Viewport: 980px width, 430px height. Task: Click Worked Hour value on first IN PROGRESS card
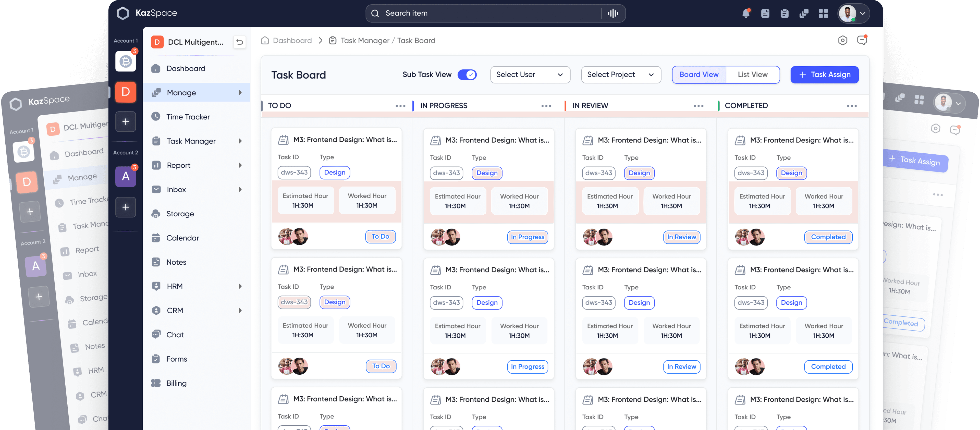pyautogui.click(x=519, y=206)
